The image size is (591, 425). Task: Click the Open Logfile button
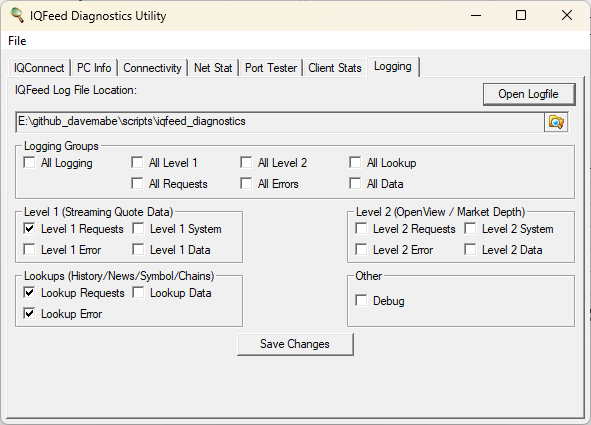pos(529,94)
